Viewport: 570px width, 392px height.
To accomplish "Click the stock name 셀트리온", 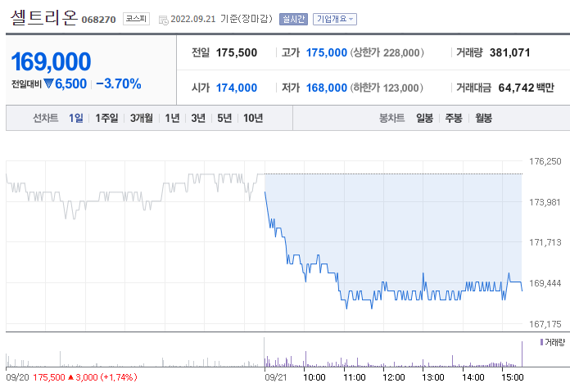I will [x=44, y=18].
